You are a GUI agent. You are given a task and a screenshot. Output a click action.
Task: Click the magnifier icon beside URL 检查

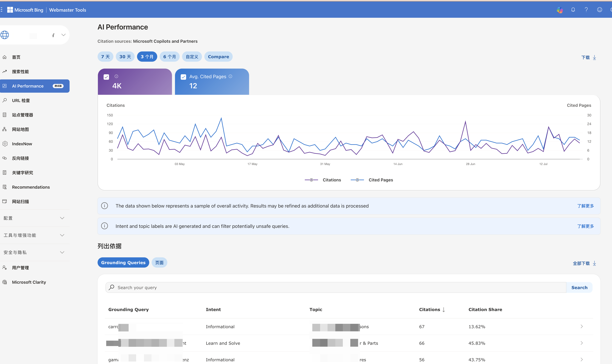pyautogui.click(x=4, y=100)
